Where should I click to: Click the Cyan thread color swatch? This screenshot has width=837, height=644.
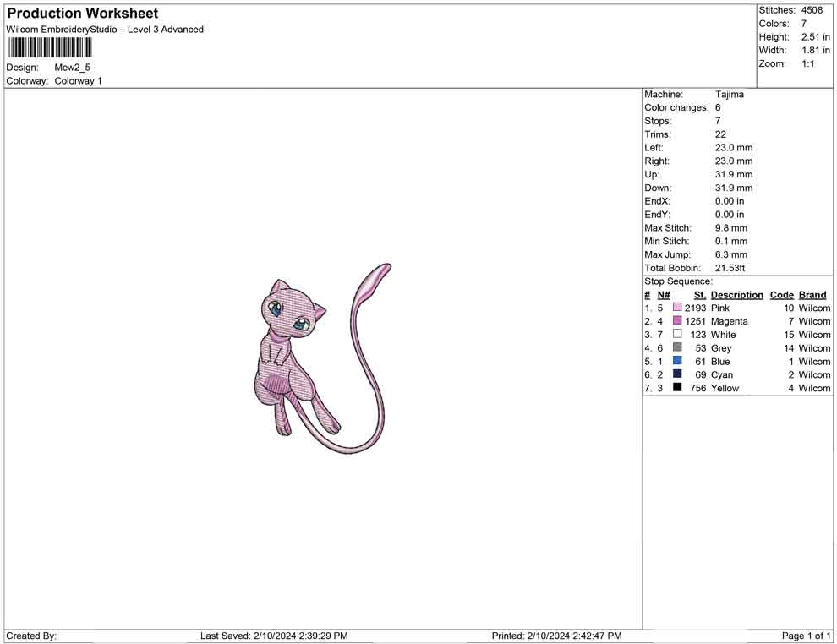(677, 374)
